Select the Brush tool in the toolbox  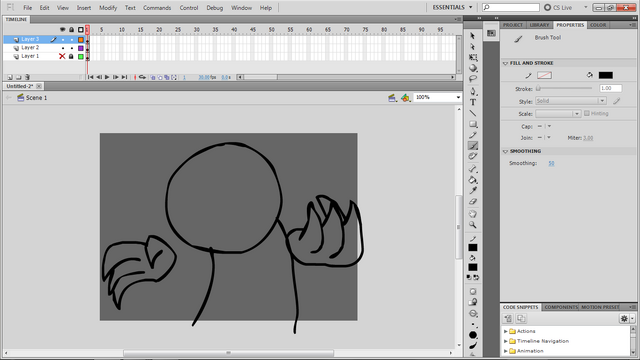click(473, 145)
